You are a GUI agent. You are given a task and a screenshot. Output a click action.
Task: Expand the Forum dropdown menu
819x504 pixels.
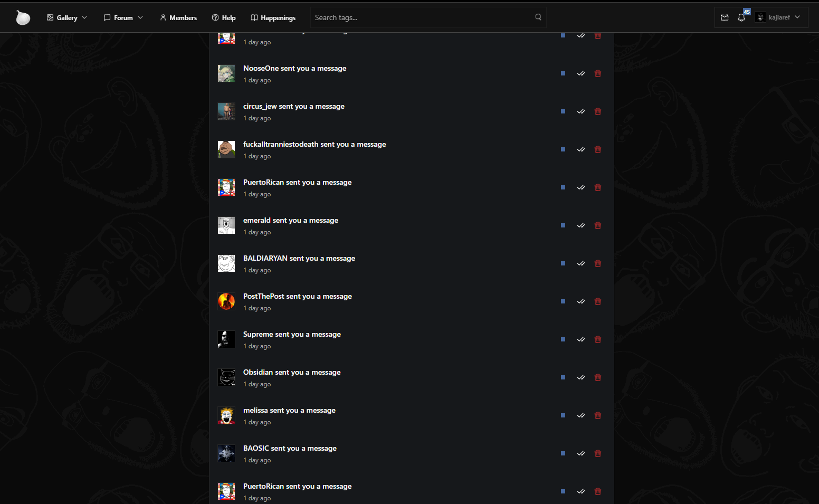tap(123, 17)
